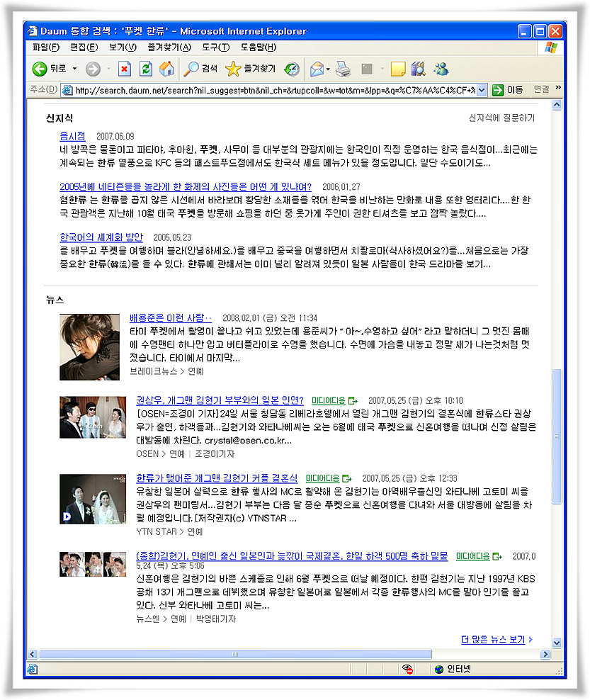The image size is (590, 700).
Task: Refresh the page with green arrows icon
Action: (146, 69)
